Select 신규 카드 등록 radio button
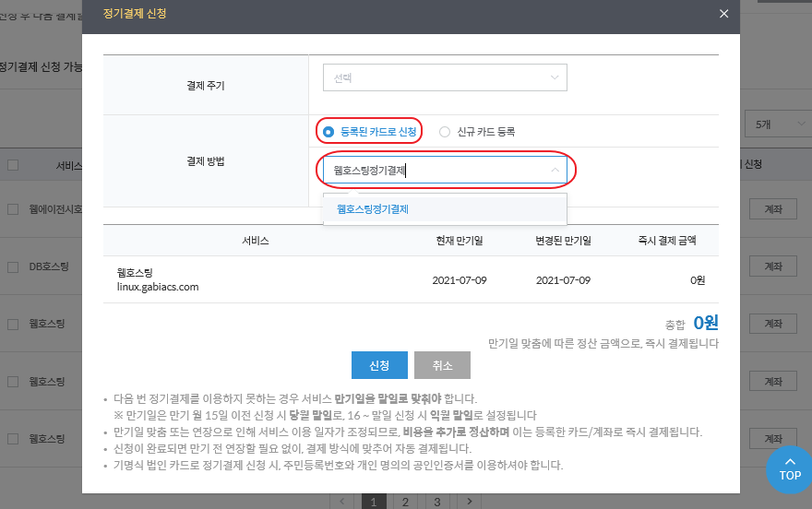The height and width of the screenshot is (509, 812). [x=445, y=132]
